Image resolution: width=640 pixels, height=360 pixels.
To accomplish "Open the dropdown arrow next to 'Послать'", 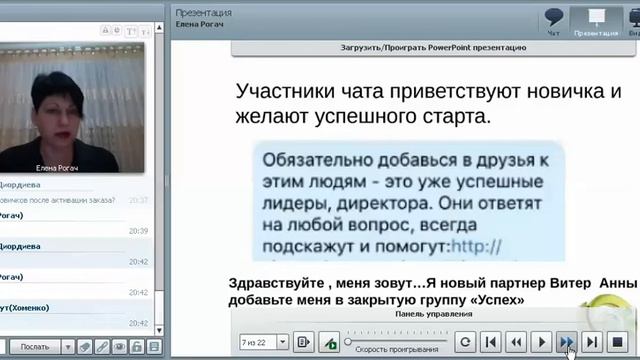I will 68,347.
